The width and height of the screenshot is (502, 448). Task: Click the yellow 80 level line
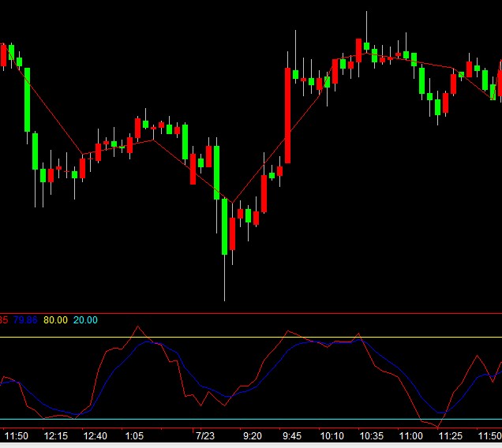[x=251, y=337]
